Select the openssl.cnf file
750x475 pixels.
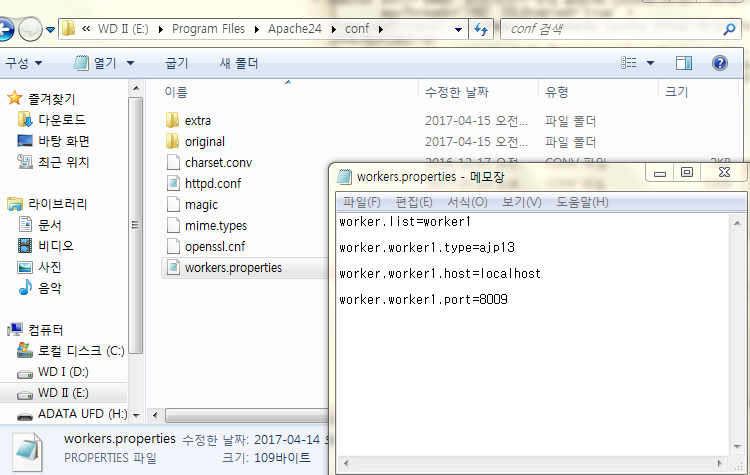[215, 246]
